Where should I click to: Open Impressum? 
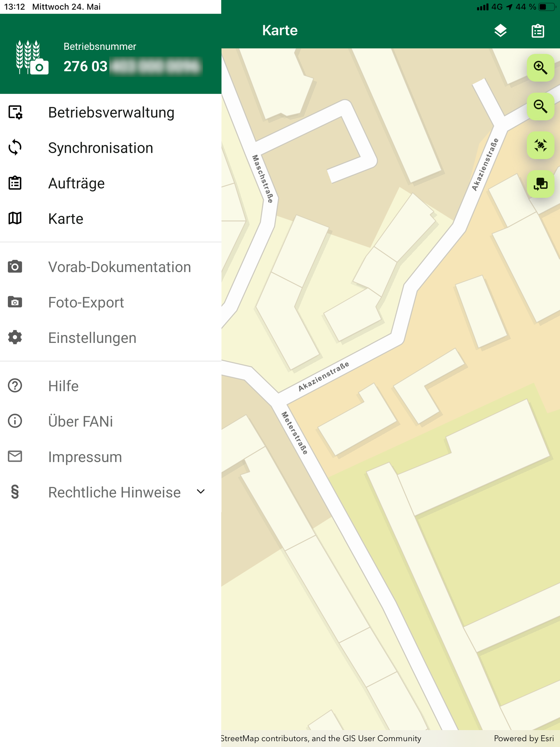click(111, 457)
